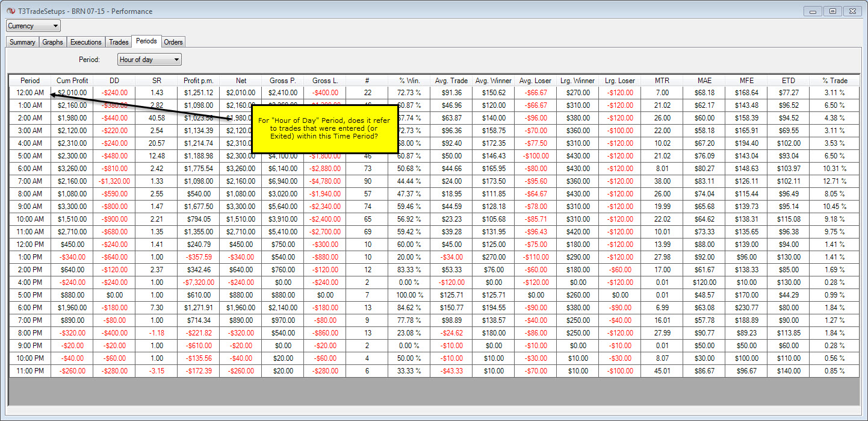Sort by the MAE column header

[x=704, y=80]
